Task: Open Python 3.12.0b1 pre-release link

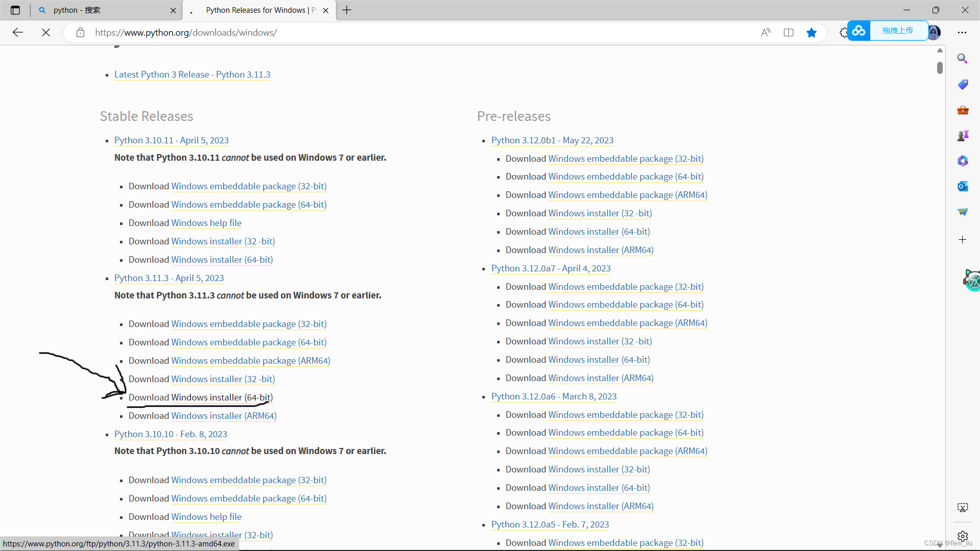Action: point(552,140)
